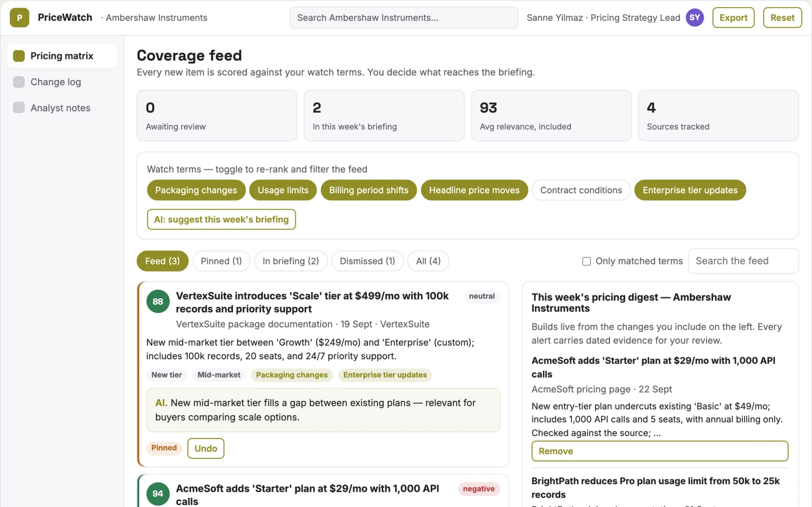Toggle the Headline price moves watch term
The width and height of the screenshot is (812, 507).
[x=474, y=190]
